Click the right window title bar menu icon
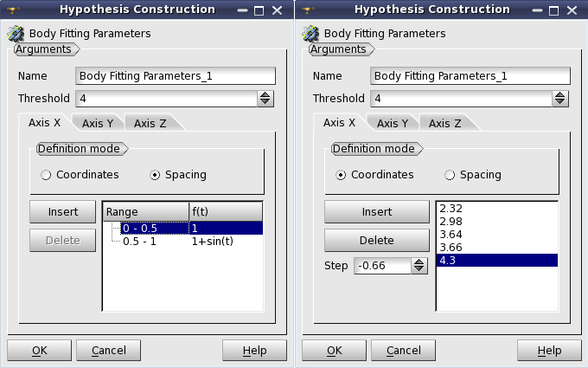Image resolution: width=588 pixels, height=368 pixels. click(x=308, y=10)
